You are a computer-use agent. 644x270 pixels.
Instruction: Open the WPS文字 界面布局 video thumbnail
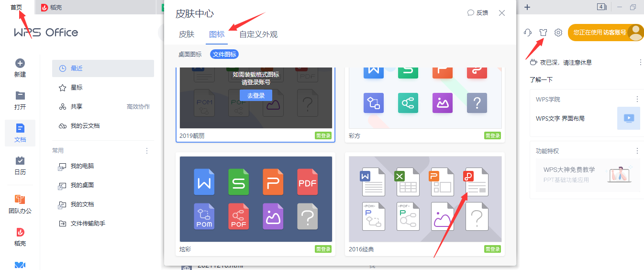[629, 118]
